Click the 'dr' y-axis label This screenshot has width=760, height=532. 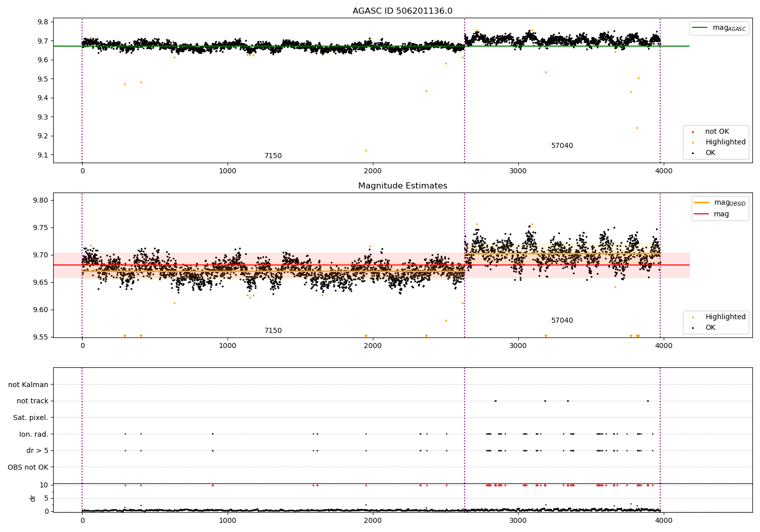tap(33, 498)
